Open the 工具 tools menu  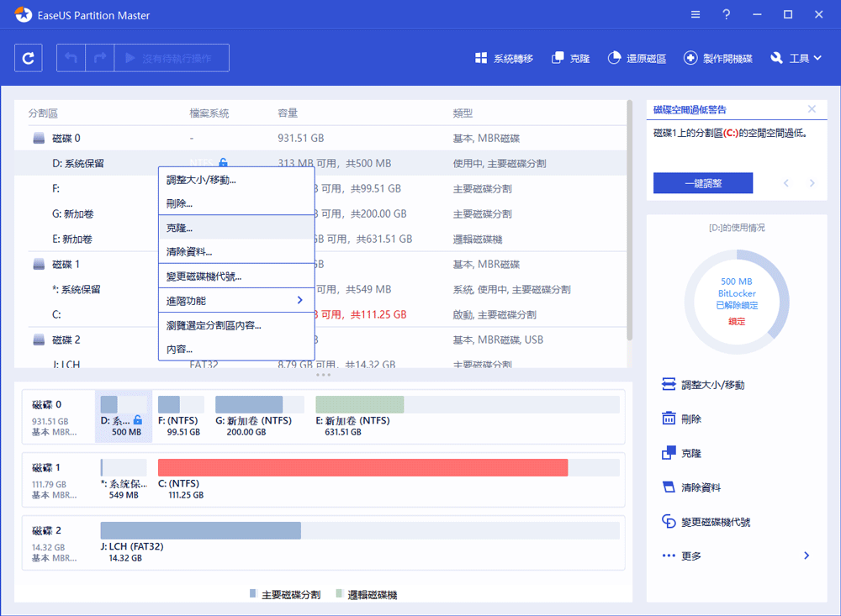point(795,57)
